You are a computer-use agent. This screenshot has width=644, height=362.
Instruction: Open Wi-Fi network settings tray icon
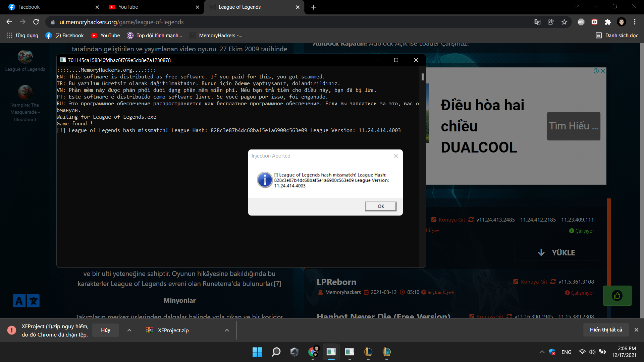[x=582, y=352]
